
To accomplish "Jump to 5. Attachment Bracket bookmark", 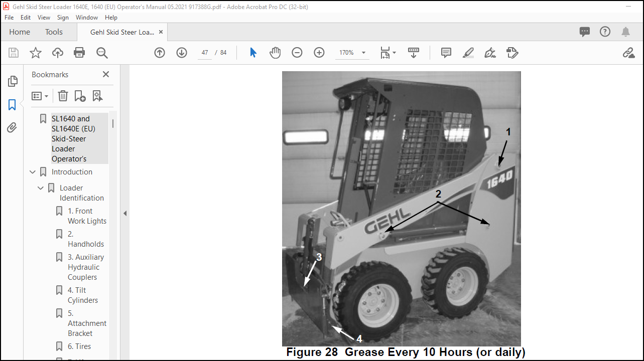I will (87, 323).
